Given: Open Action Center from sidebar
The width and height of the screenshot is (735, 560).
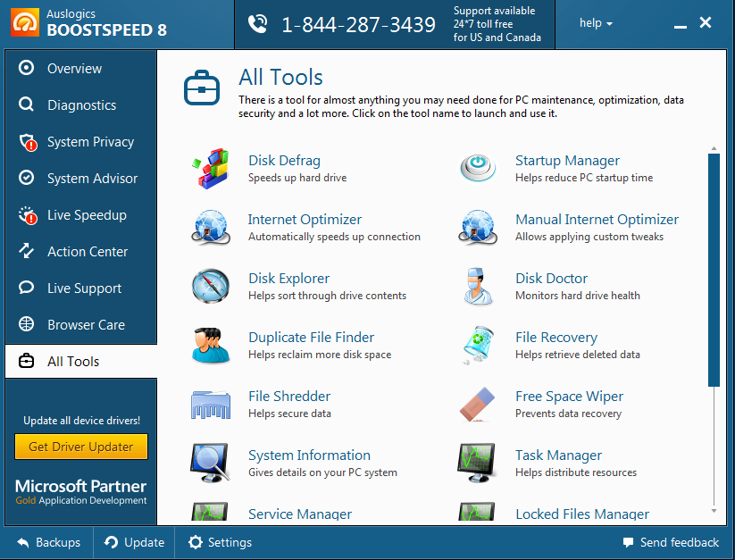Looking at the screenshot, I should coord(80,251).
